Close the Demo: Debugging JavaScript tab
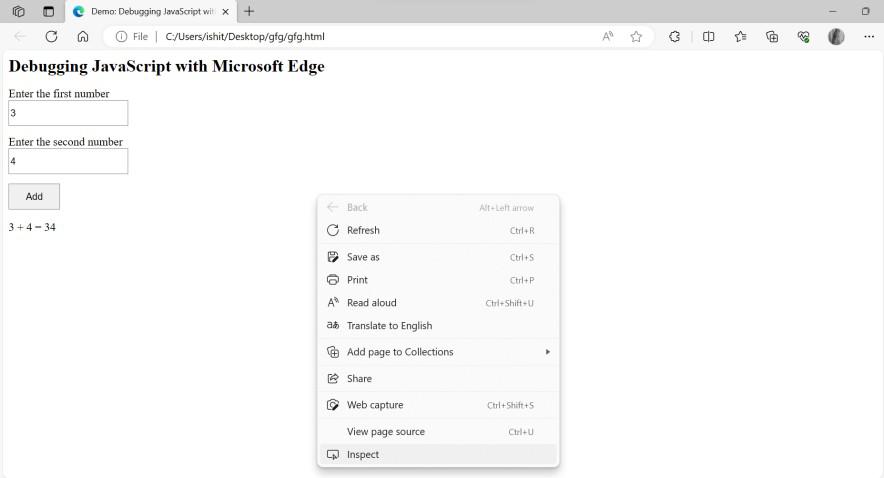 [227, 11]
